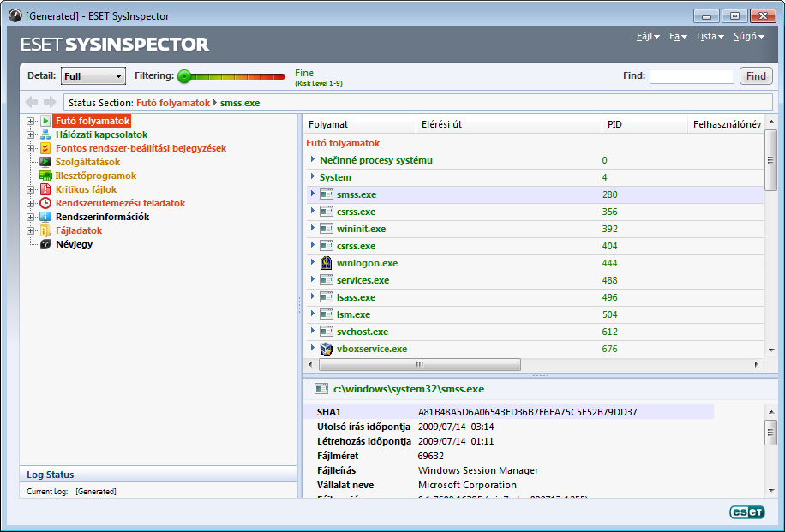Expand the Rendszerinformációk tree node
Image resolution: width=785 pixels, height=532 pixels.
point(31,218)
